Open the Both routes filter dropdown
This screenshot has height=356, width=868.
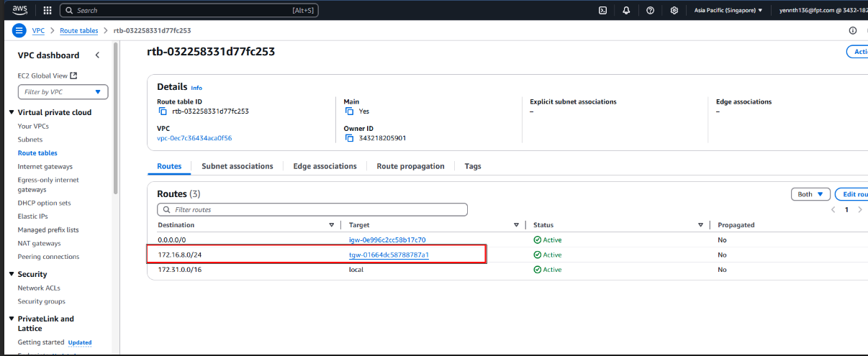[x=810, y=194]
